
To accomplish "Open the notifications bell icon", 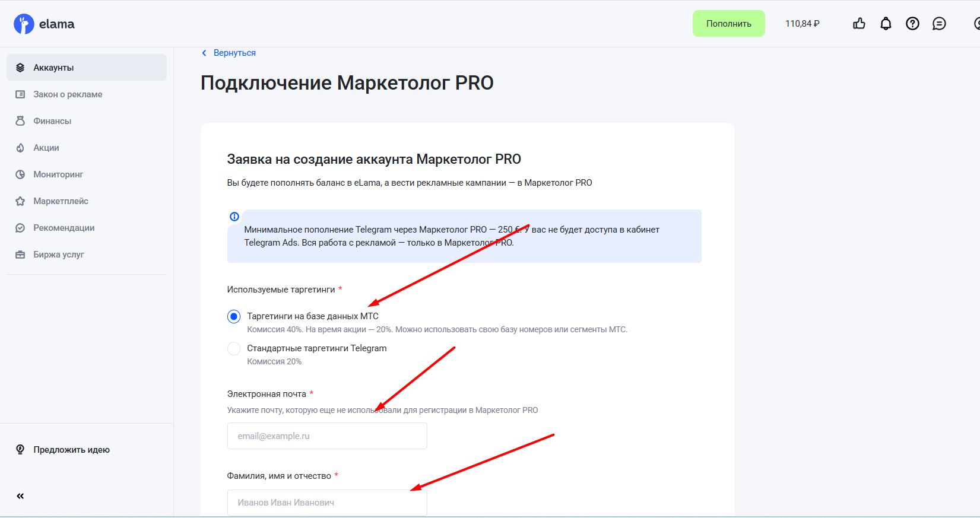I will tap(886, 24).
